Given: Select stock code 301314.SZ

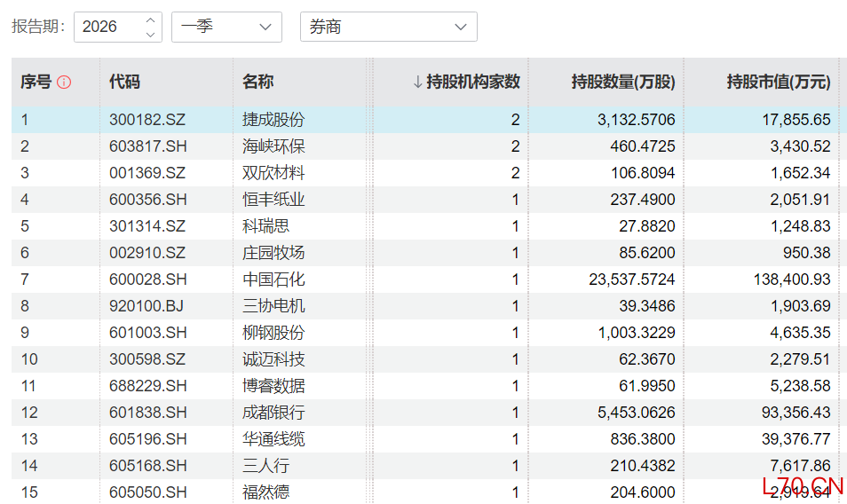Looking at the screenshot, I should [x=147, y=226].
